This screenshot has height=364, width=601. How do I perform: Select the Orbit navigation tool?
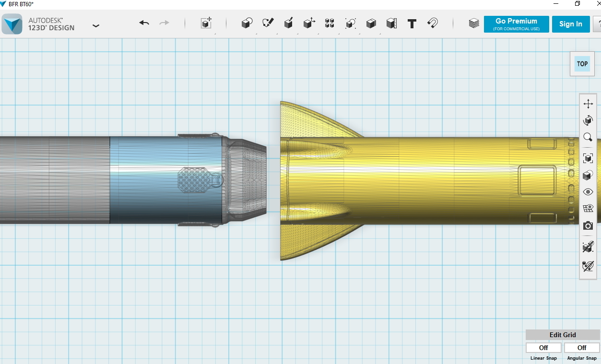tap(588, 120)
